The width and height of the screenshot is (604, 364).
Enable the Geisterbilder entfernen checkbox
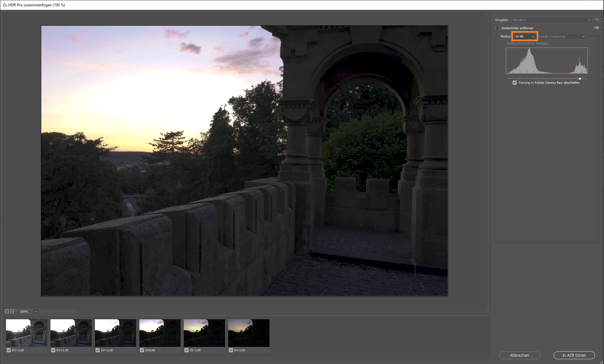click(x=497, y=28)
